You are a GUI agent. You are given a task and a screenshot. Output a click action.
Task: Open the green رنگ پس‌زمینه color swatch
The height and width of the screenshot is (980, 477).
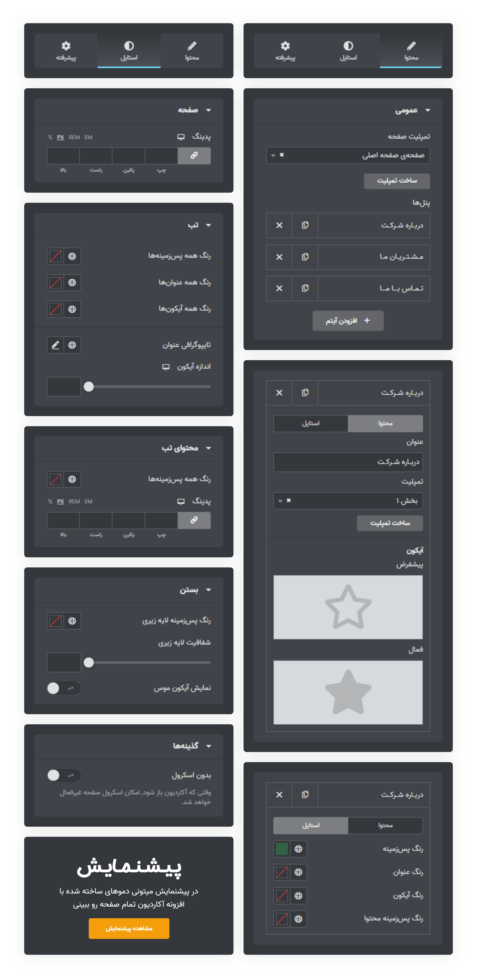(x=282, y=848)
